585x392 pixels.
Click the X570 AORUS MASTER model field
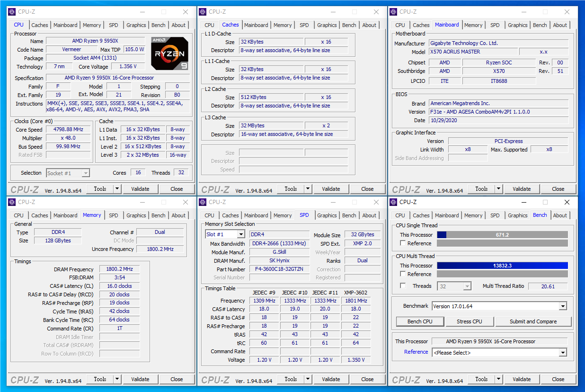click(473, 52)
